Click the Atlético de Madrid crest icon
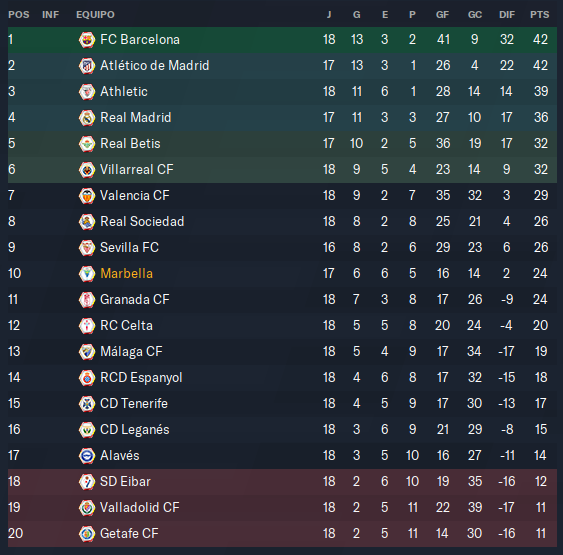The image size is (563, 555). point(87,66)
